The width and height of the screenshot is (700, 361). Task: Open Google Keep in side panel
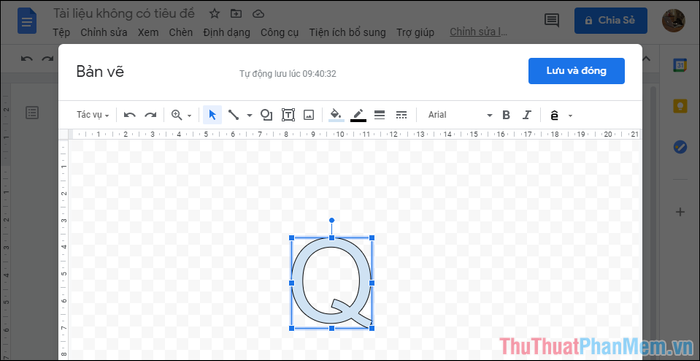point(680,106)
